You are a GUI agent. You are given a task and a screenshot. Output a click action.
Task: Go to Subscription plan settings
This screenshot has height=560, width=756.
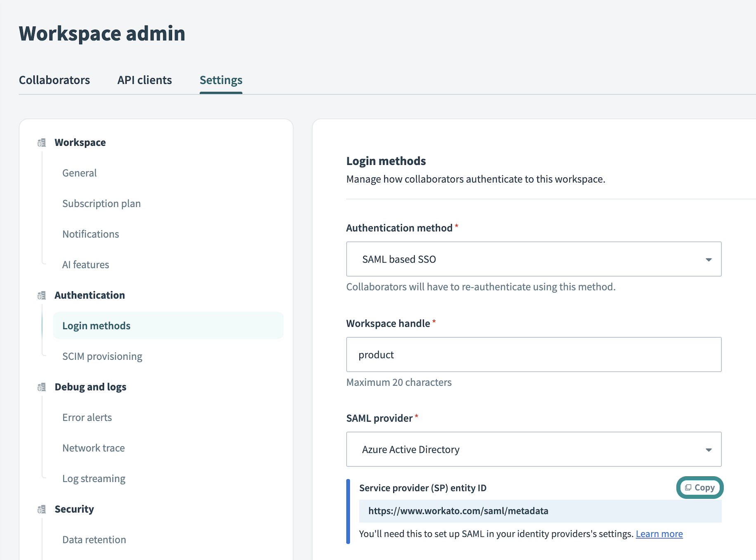click(x=102, y=204)
